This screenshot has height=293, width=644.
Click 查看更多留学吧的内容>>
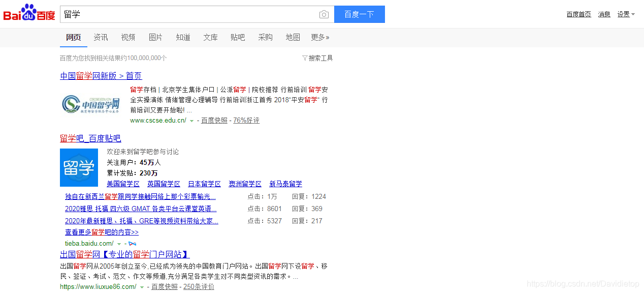(102, 232)
